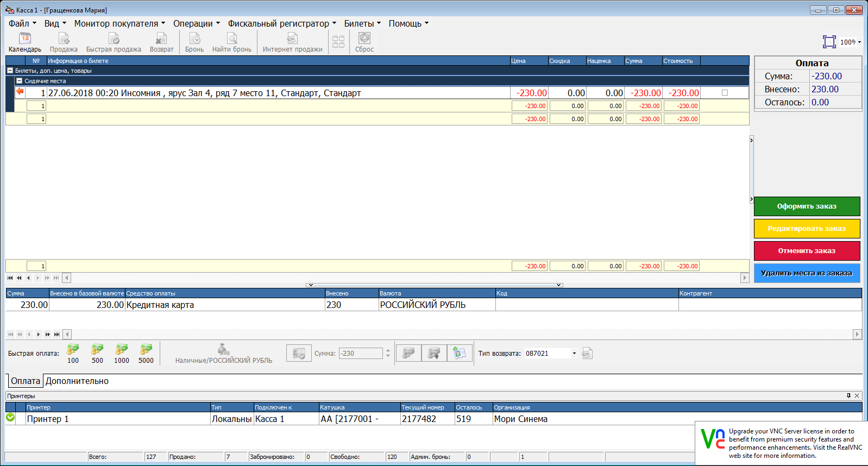Click the green status icon of Принтер 1

tap(10, 418)
